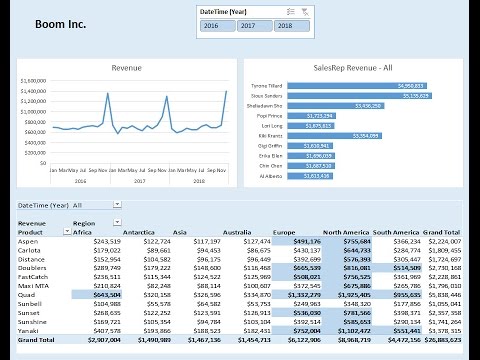Select the highlighted Quad Africa revenue cell
The image size is (480, 360).
point(97,295)
